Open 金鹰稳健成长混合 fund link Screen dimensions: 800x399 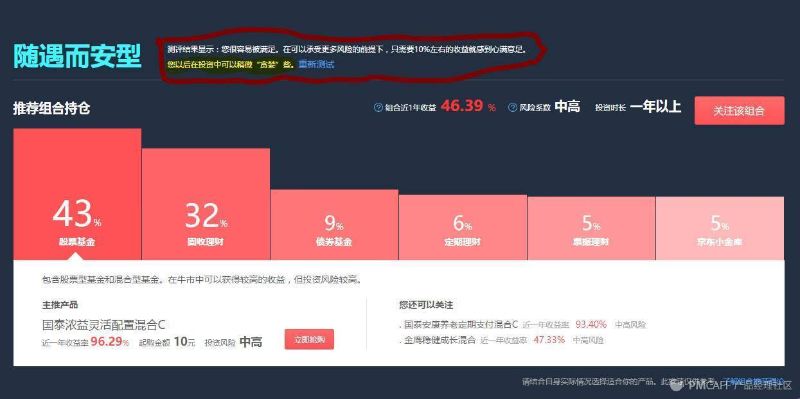coord(439,340)
